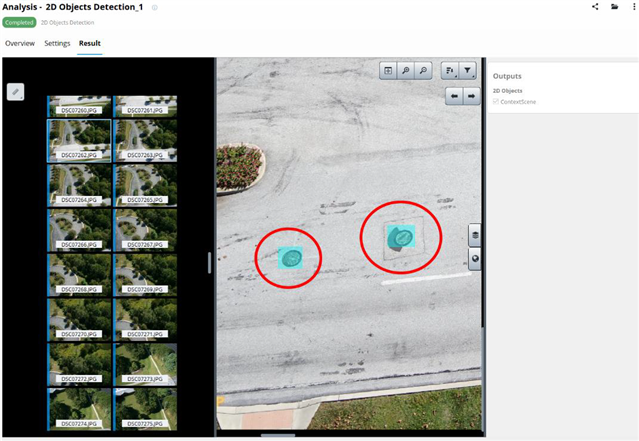
Task: Open the sort options dropdown button
Action: tap(450, 71)
